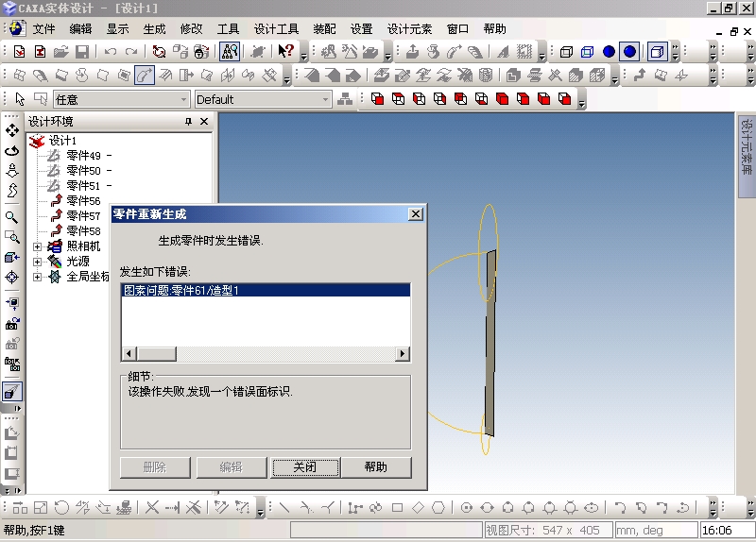Click the horizontal scrollbar thumb in error list
This screenshot has width=756, height=542.
point(157,354)
